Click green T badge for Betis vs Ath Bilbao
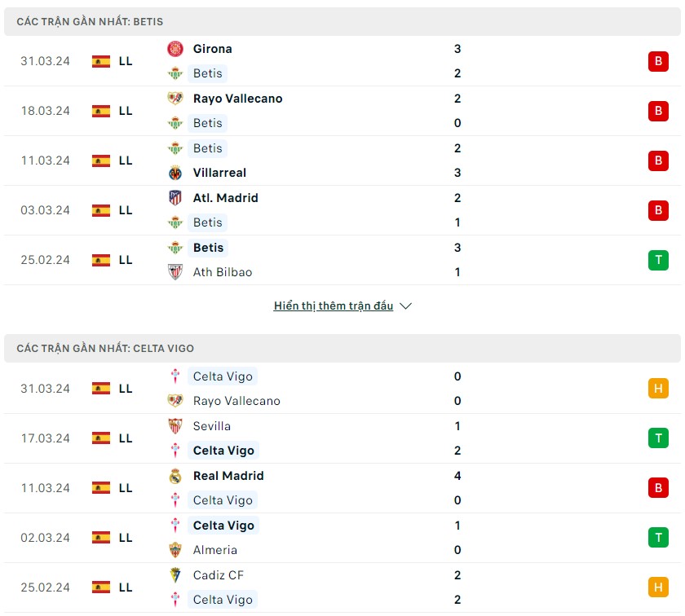 pyautogui.click(x=658, y=260)
